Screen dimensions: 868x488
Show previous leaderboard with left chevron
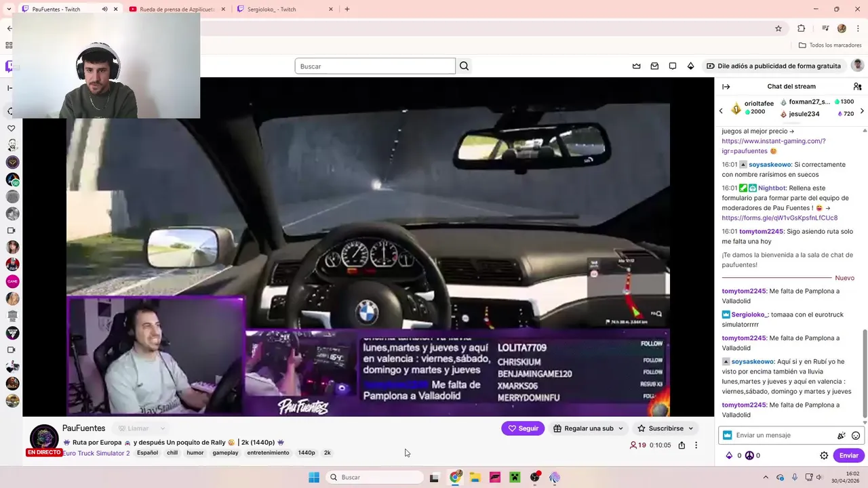[x=721, y=111]
